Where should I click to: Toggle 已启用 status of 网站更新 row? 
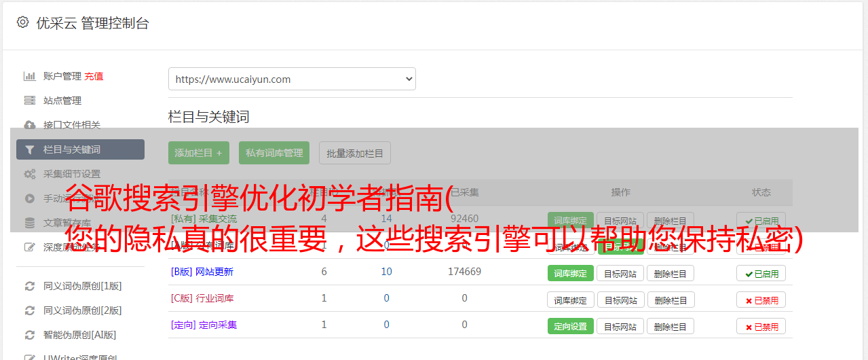coord(761,273)
